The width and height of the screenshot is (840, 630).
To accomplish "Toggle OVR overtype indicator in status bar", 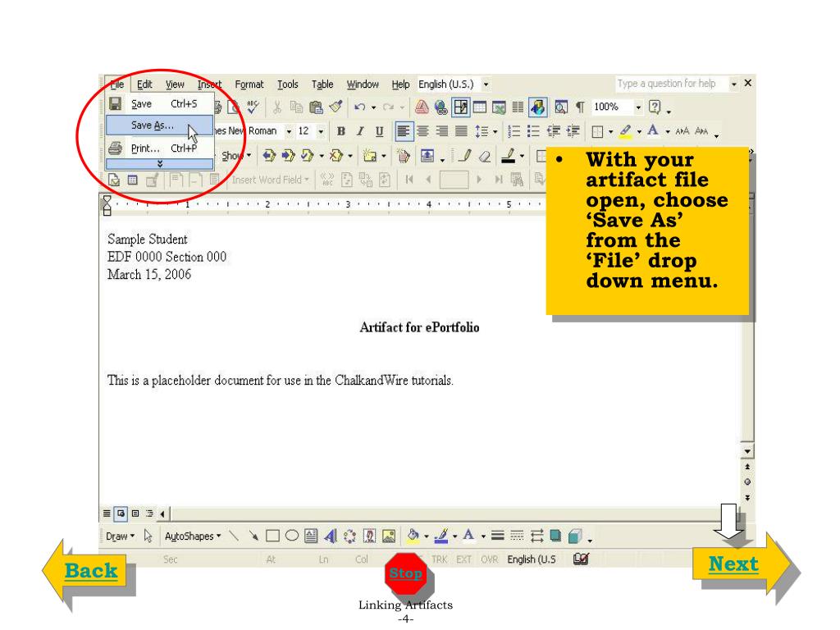I will pos(489,559).
